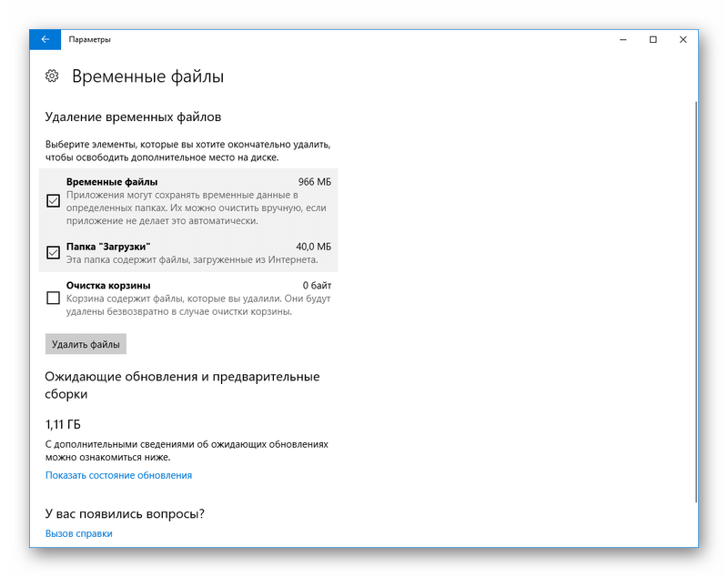Select the 40,0 МБ size value

(x=313, y=247)
